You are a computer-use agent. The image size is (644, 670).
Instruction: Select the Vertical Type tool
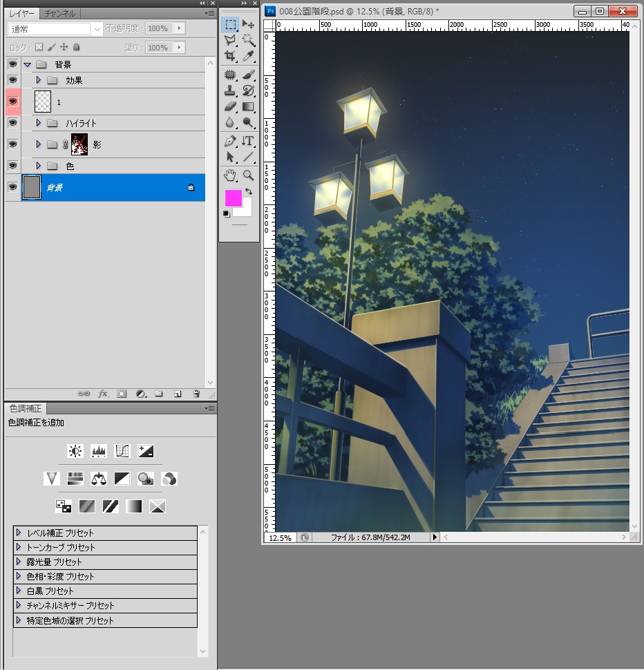[248, 141]
